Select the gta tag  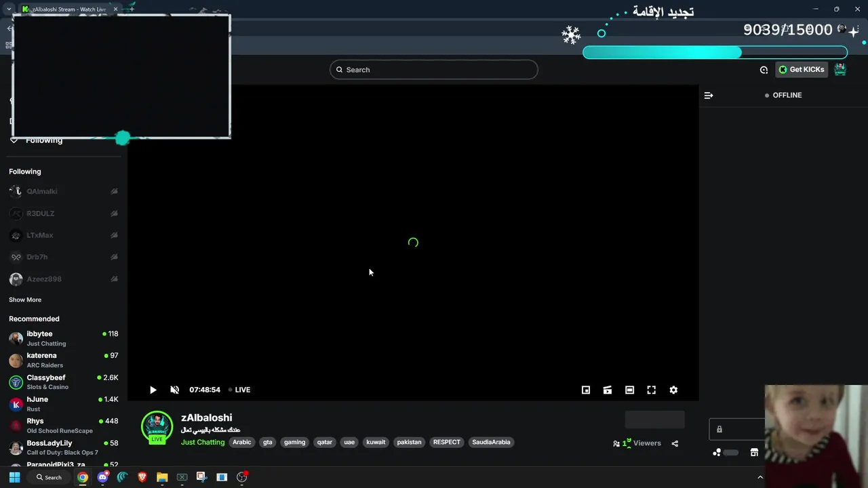(268, 442)
